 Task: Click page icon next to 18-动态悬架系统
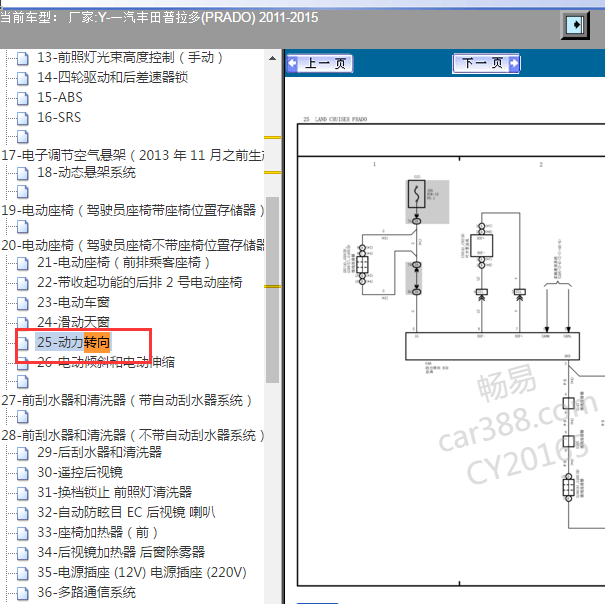pyautogui.click(x=23, y=173)
